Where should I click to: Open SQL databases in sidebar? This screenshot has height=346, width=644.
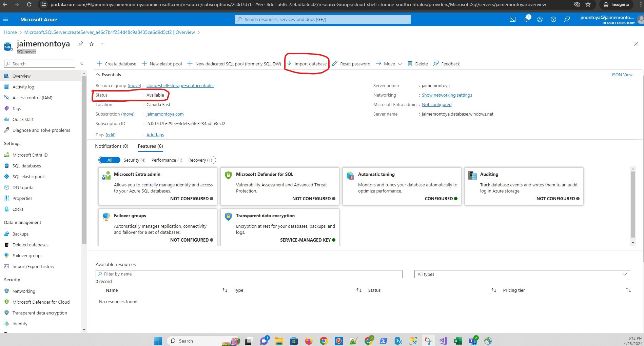(x=26, y=166)
